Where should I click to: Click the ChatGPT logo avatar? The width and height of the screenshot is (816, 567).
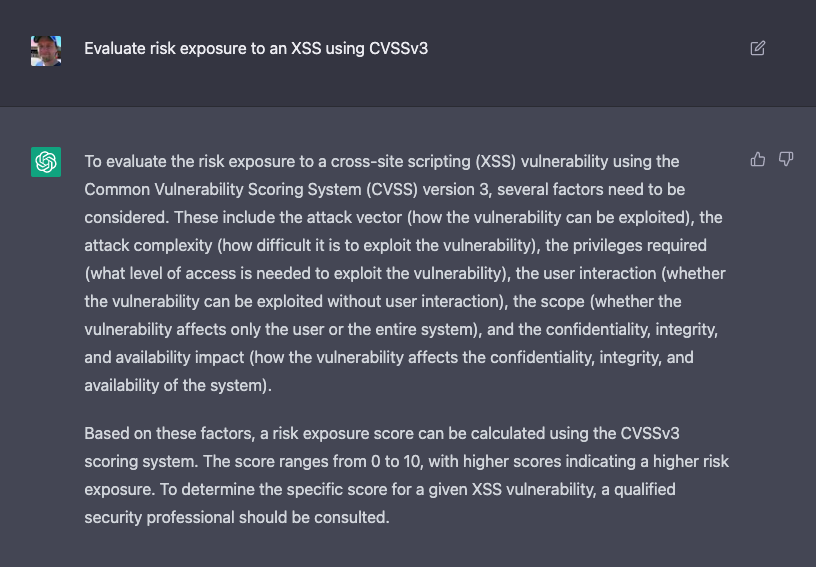46,162
